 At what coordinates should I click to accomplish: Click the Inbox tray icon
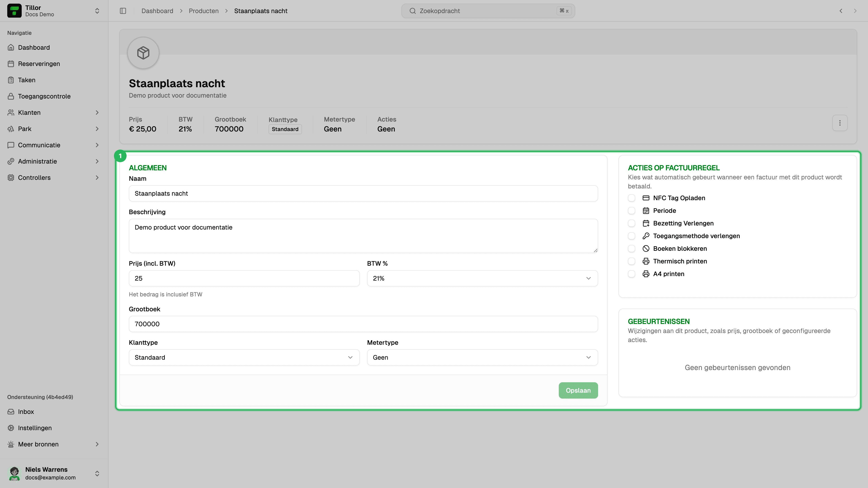click(11, 412)
